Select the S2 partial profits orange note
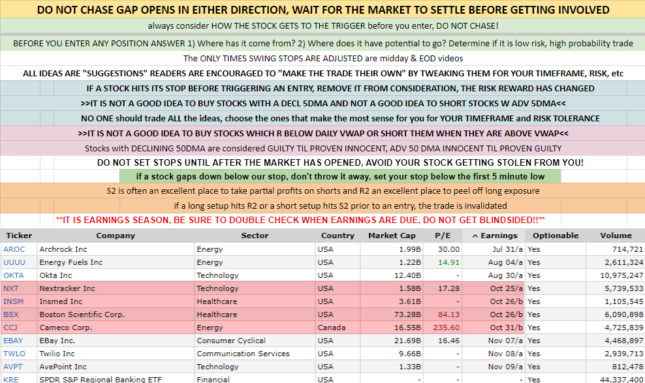This screenshot has height=383, width=645. point(322,191)
